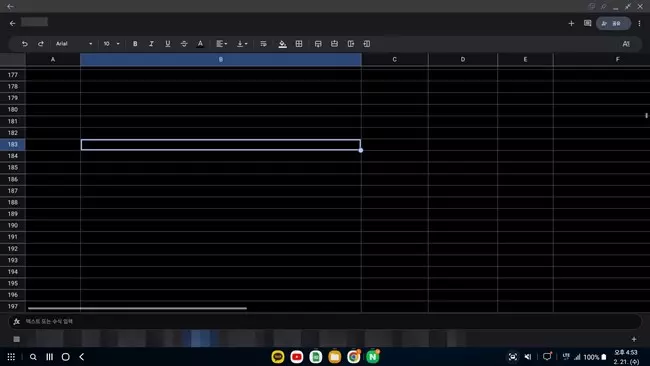Image resolution: width=650 pixels, height=366 pixels.
Task: Open the comments panel
Action: click(x=587, y=23)
